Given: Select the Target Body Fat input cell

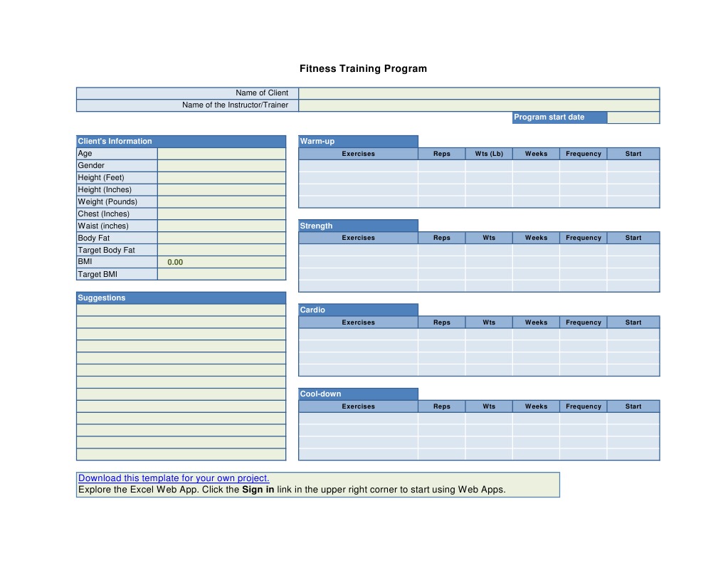Looking at the screenshot, I should pos(221,250).
